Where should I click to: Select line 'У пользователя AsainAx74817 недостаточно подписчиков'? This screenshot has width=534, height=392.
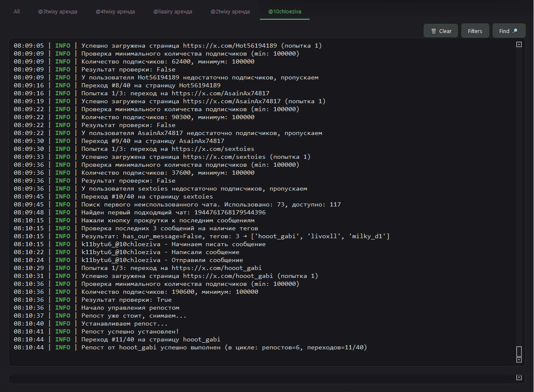[x=168, y=133]
